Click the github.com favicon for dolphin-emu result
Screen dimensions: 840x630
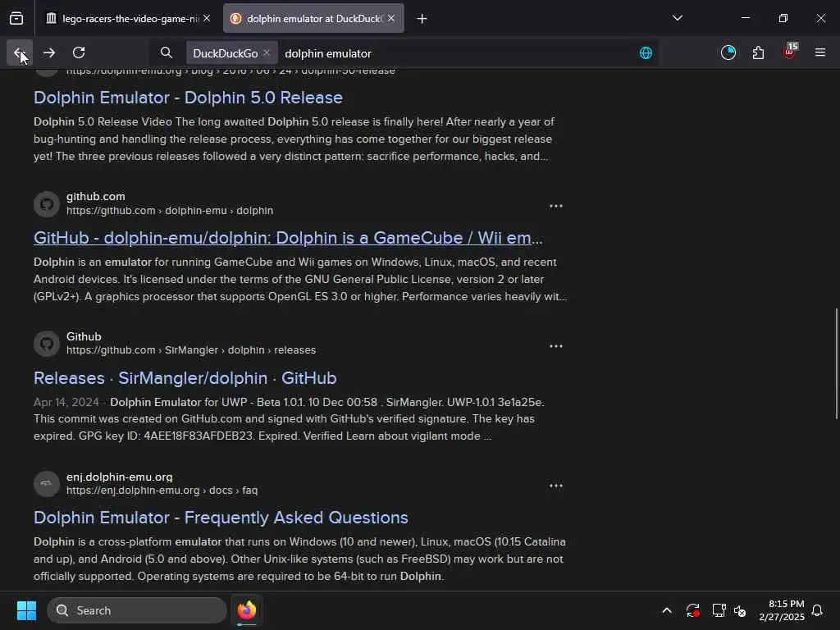coord(47,204)
